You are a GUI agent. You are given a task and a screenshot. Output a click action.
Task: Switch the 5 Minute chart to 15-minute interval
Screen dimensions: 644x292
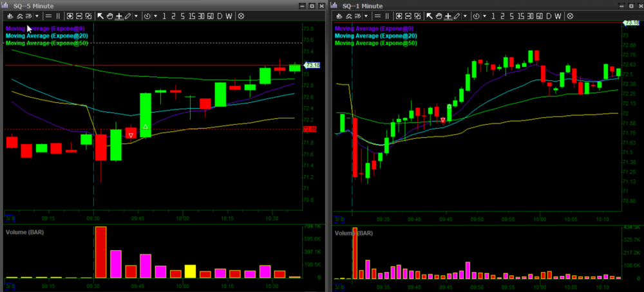click(192, 15)
